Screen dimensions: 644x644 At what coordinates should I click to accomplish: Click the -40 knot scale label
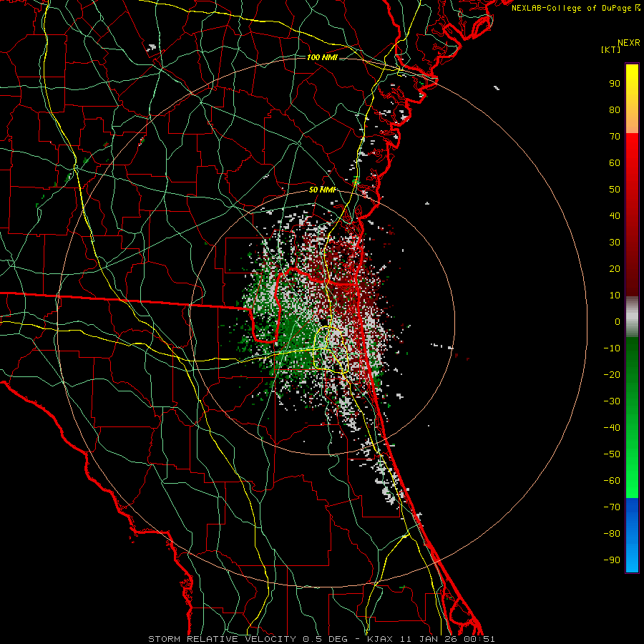612,428
